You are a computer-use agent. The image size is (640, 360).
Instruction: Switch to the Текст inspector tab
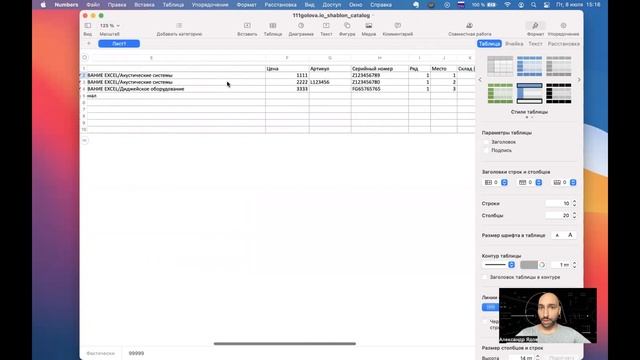pos(535,44)
